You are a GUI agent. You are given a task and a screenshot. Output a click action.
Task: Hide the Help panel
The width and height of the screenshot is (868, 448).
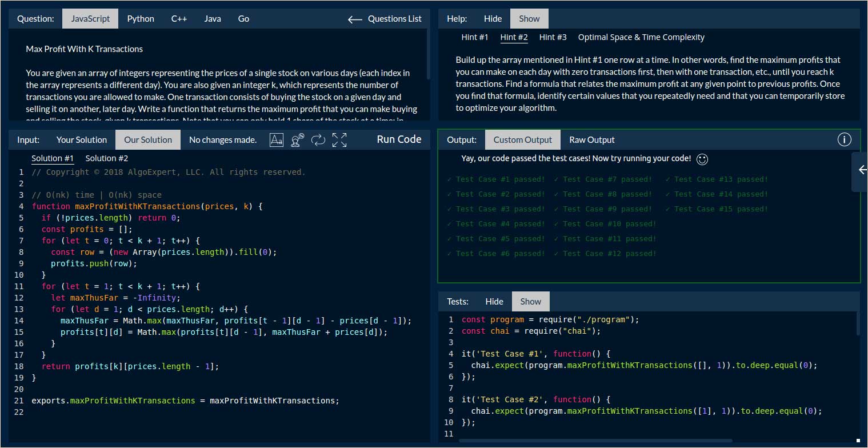tap(493, 19)
